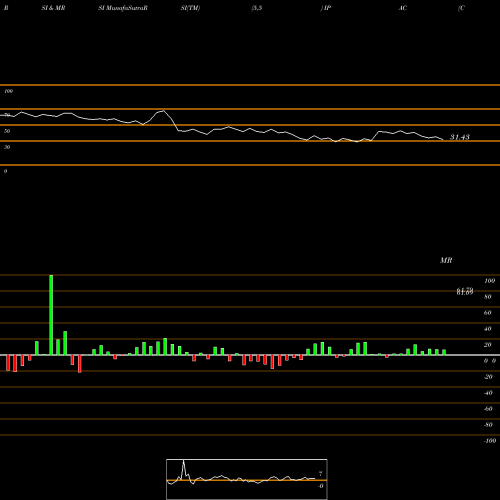Click the '7' label in the mini chart
Viewport: 500px width, 500px height.
[x=320, y=473]
